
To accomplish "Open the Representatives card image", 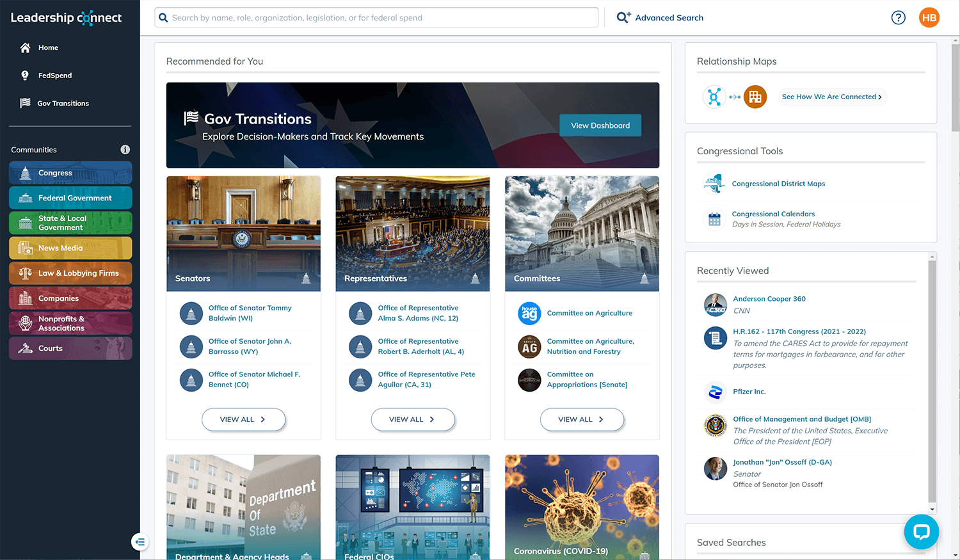I will click(x=413, y=234).
